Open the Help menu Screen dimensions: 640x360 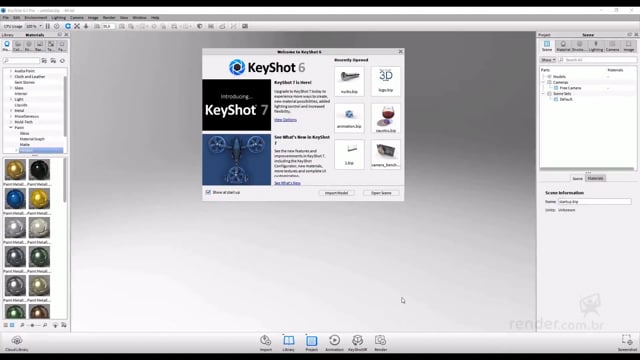155,18
